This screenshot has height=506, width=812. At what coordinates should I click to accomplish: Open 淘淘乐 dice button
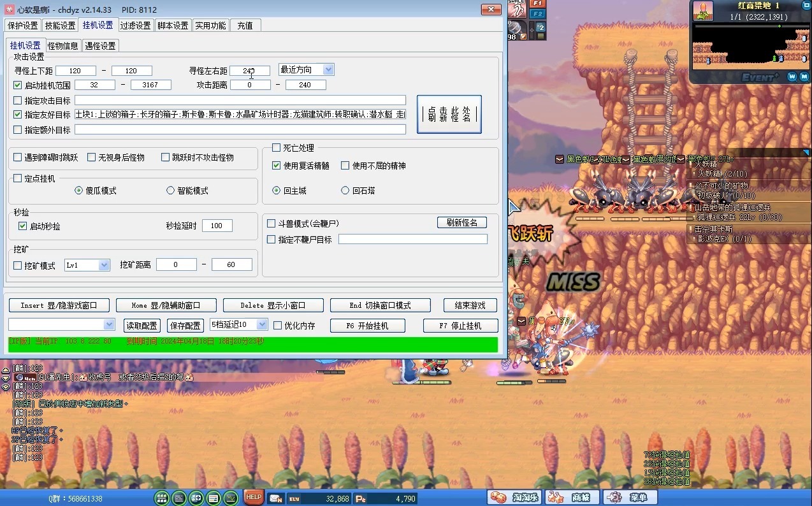[x=514, y=497]
